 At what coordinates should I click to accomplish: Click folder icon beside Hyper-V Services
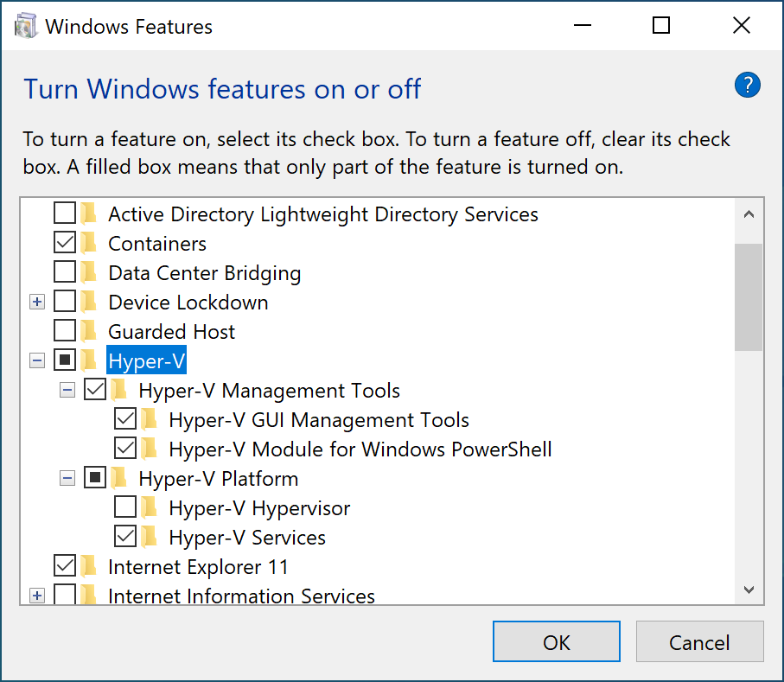point(150,538)
